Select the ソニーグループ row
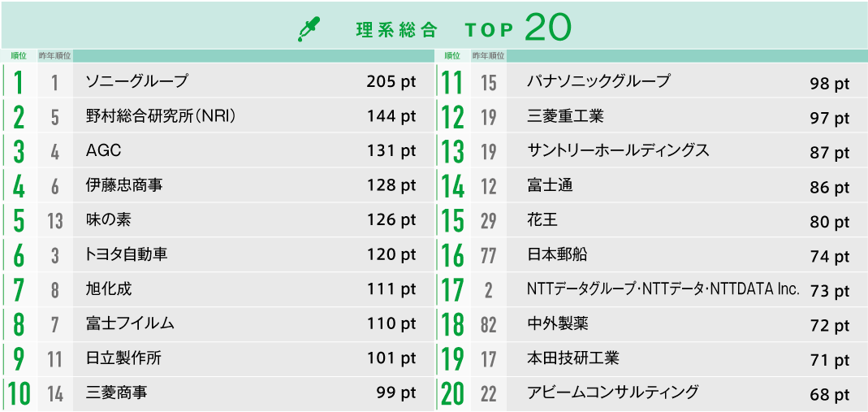This screenshot has width=868, height=412. click(136, 81)
